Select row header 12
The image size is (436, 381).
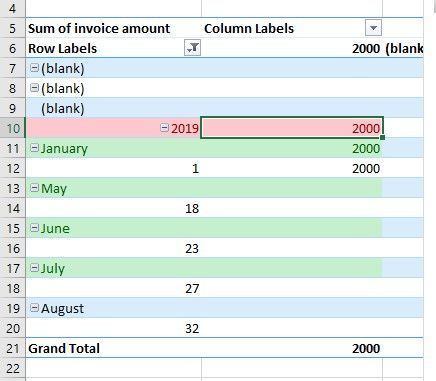pyautogui.click(x=12, y=168)
